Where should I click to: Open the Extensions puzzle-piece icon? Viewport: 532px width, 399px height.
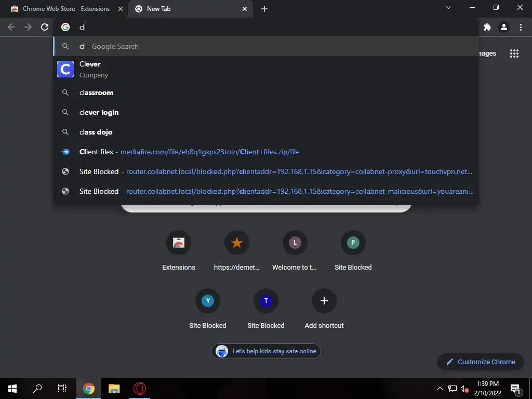point(487,27)
